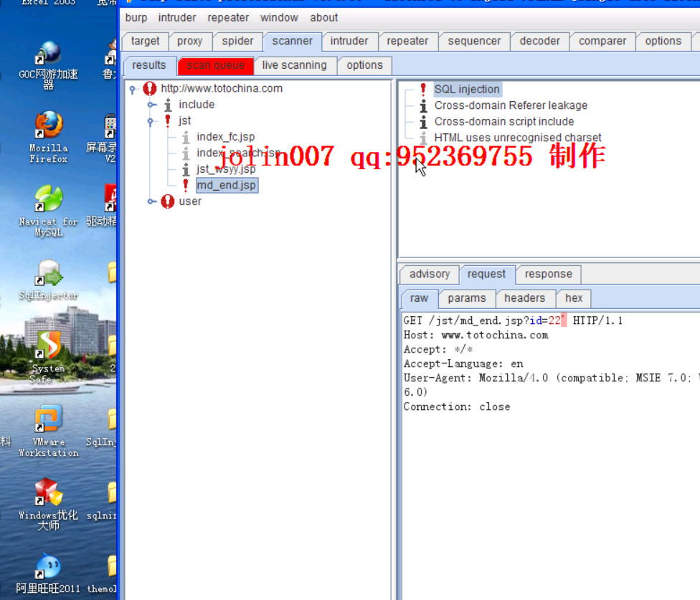Select HTML uses unrecognised charset issue
700x600 pixels.
(518, 138)
